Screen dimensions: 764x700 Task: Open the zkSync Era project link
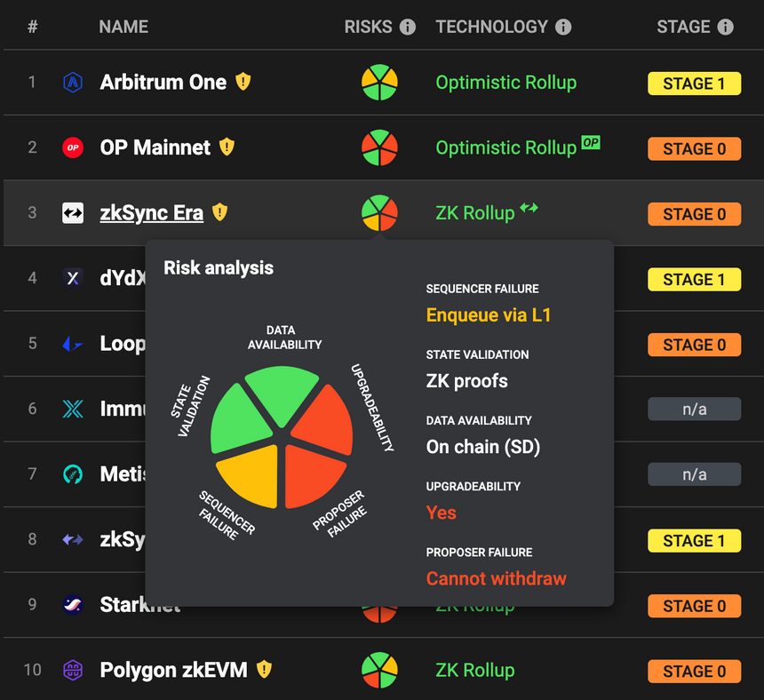coord(152,213)
